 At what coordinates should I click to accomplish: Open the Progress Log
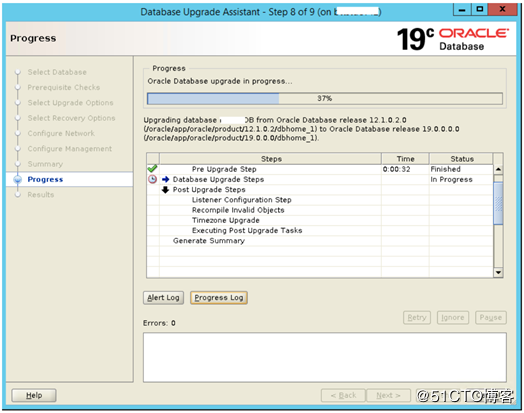pyautogui.click(x=219, y=298)
